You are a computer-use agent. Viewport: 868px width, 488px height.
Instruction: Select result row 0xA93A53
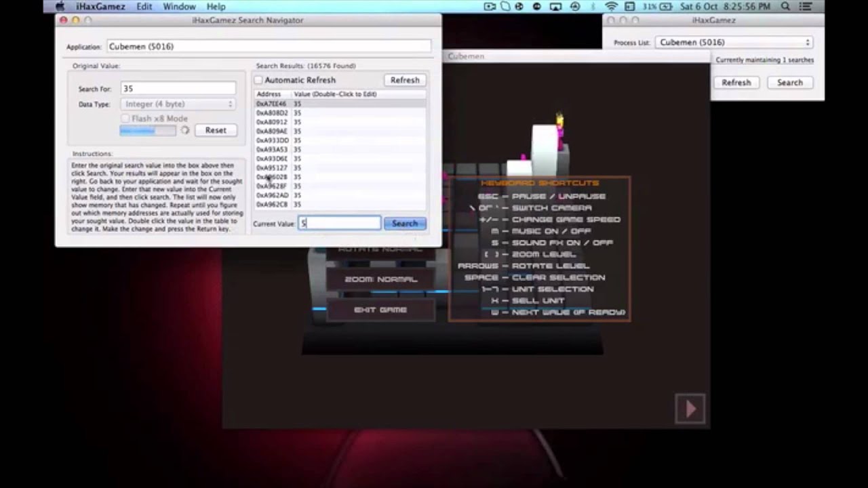pyautogui.click(x=340, y=150)
